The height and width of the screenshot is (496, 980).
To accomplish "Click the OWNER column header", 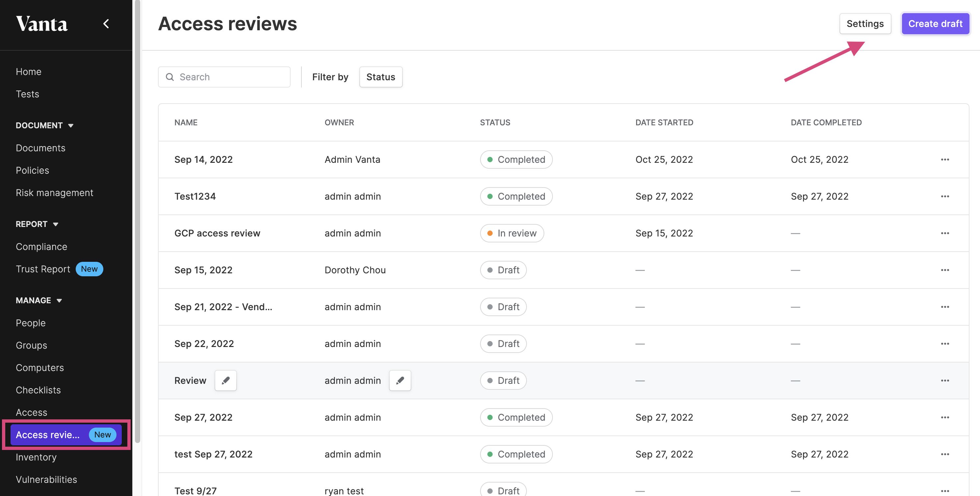I will 339,122.
